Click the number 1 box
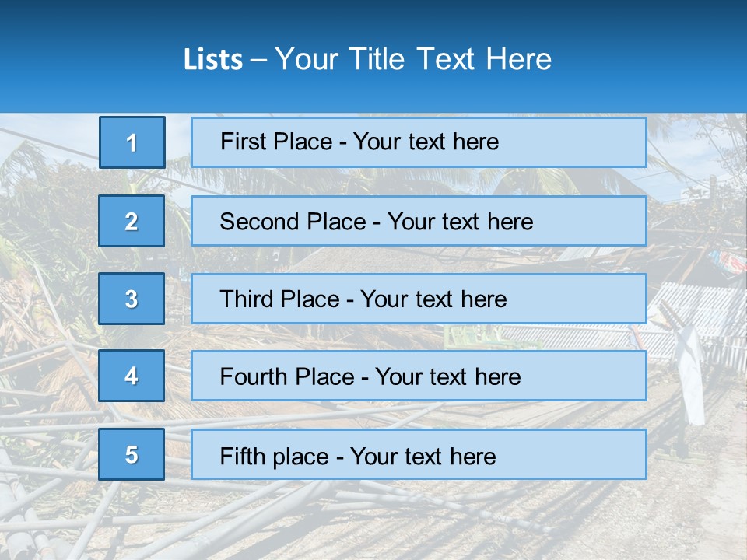Viewport: 747px width, 560px height. 132,142
